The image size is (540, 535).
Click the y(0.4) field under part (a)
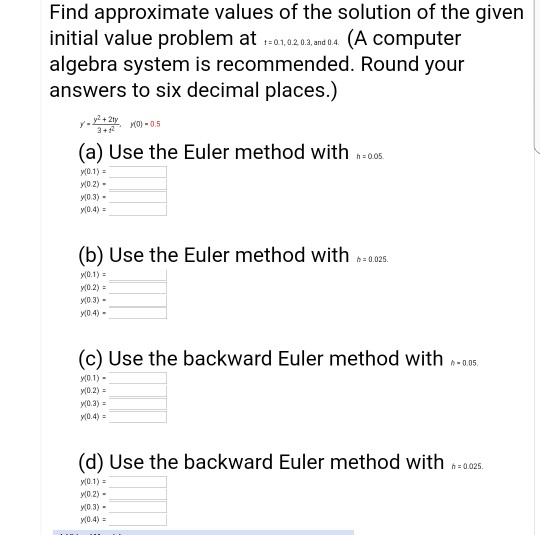tap(138, 210)
